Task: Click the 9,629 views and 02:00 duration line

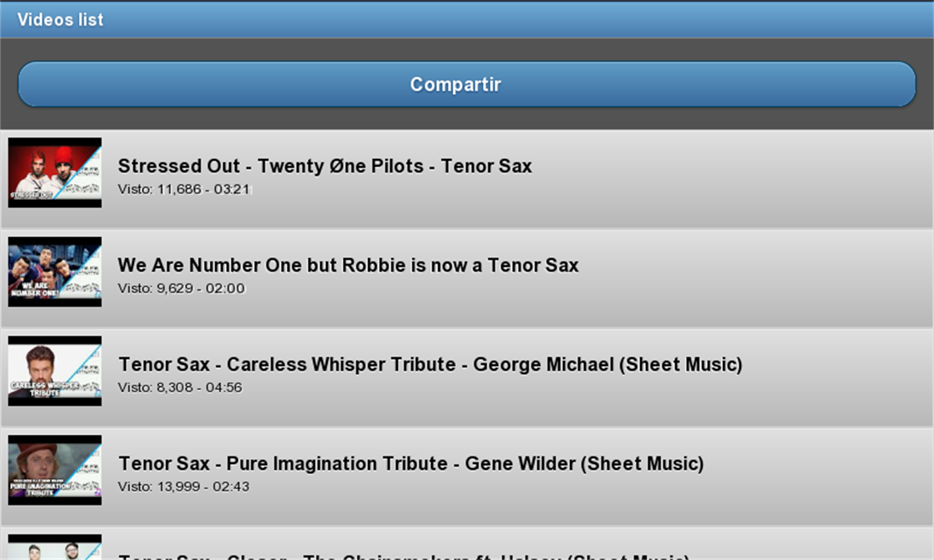Action: tap(181, 288)
